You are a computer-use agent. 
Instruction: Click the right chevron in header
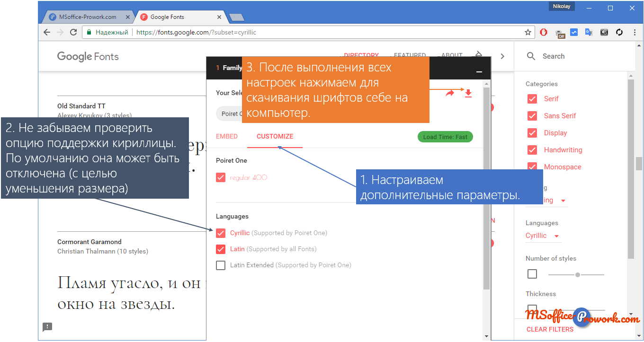point(502,56)
